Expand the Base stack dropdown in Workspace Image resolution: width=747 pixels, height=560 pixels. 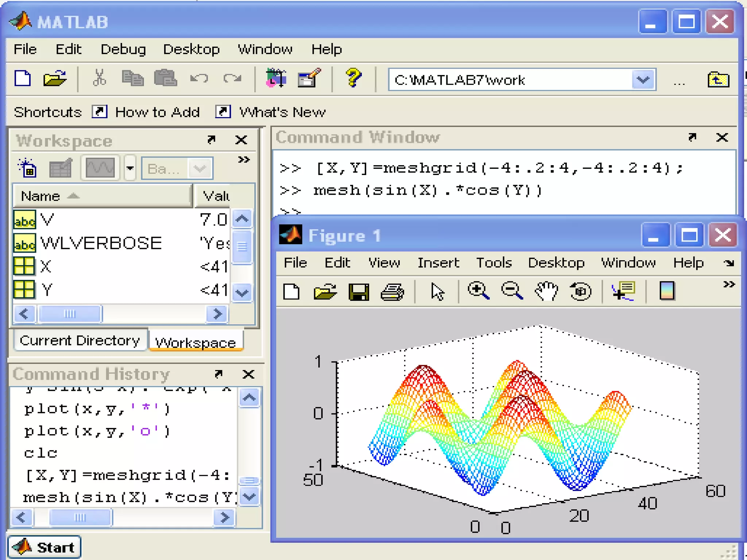pos(200,168)
